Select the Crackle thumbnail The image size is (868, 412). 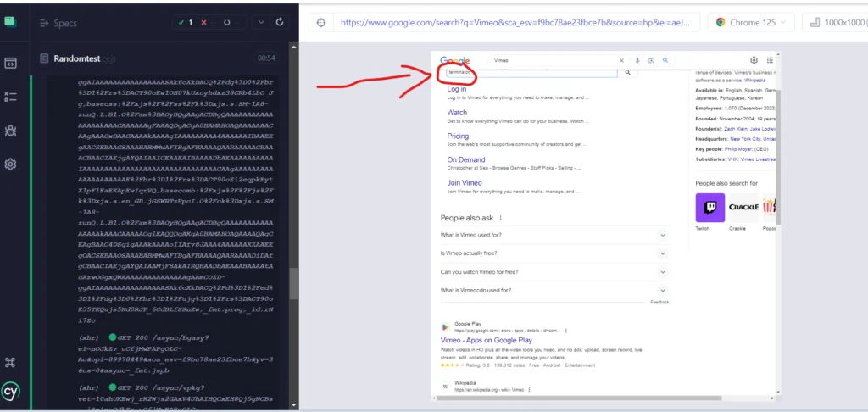pos(743,207)
